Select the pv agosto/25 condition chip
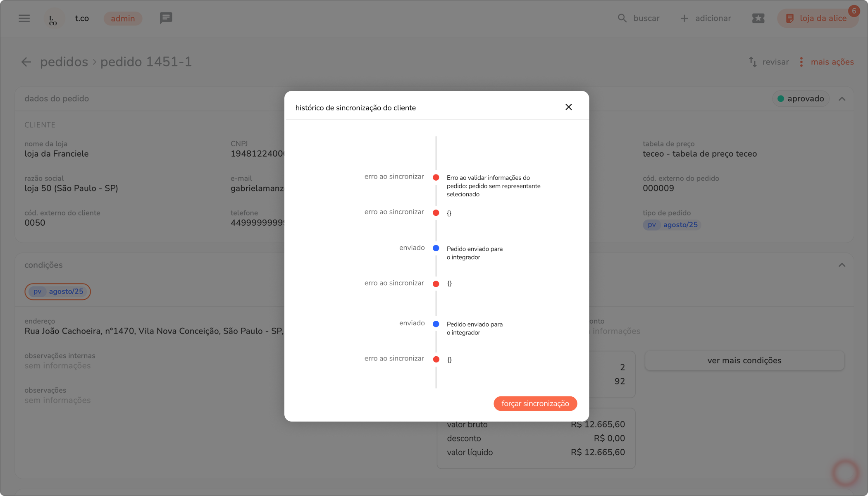 pyautogui.click(x=58, y=291)
